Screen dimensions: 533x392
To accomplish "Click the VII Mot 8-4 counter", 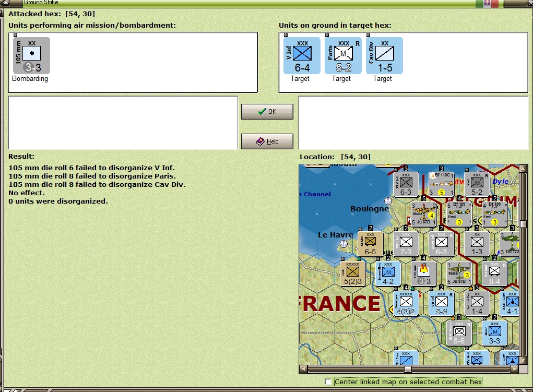I will point(494,274).
